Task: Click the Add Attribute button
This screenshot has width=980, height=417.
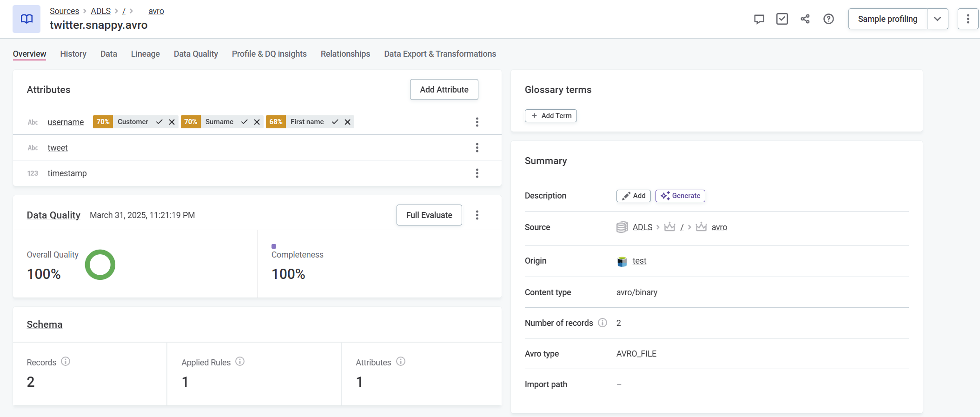Action: coord(444,89)
